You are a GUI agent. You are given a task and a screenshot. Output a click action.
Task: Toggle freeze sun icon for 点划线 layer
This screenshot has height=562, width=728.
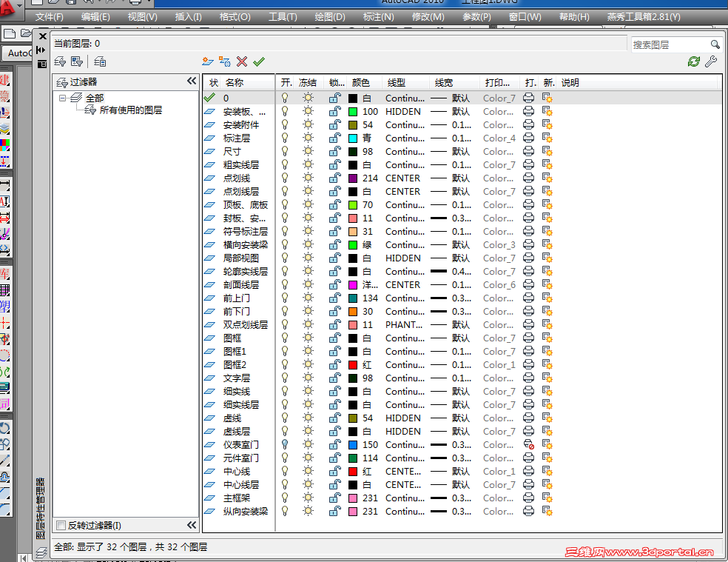click(308, 178)
